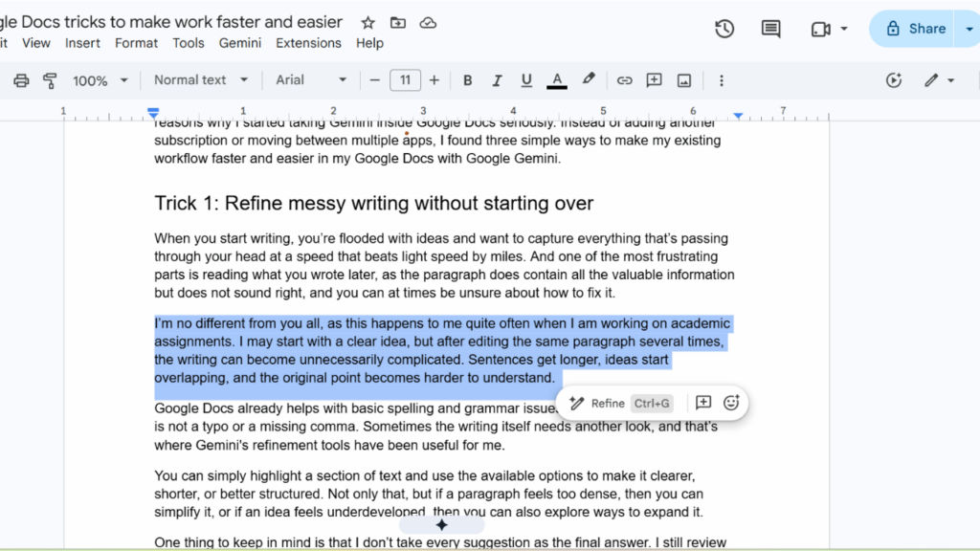
Task: Show all comments icon
Action: click(770, 29)
